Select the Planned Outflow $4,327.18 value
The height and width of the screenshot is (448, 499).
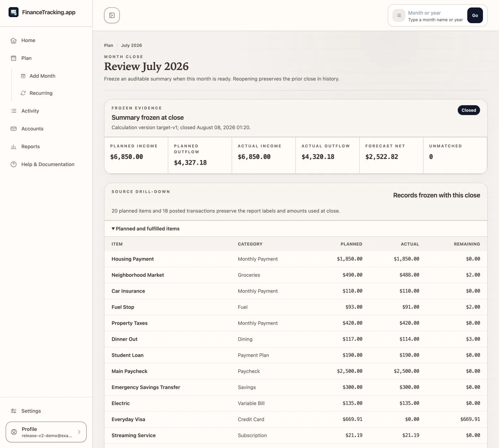click(190, 163)
